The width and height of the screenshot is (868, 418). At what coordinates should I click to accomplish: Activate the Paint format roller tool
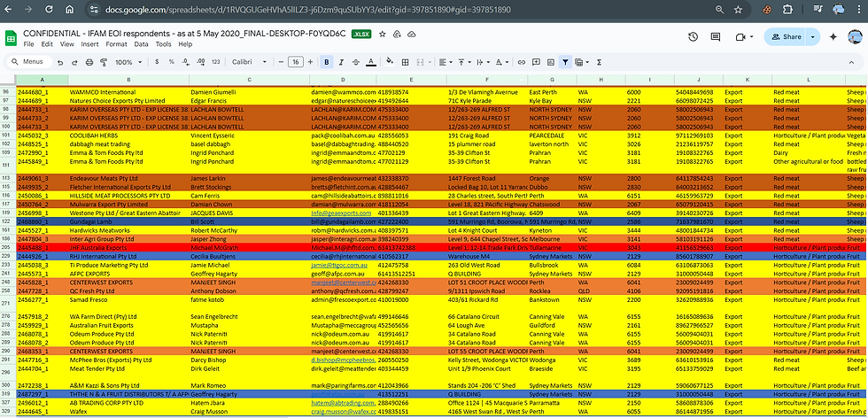point(104,63)
